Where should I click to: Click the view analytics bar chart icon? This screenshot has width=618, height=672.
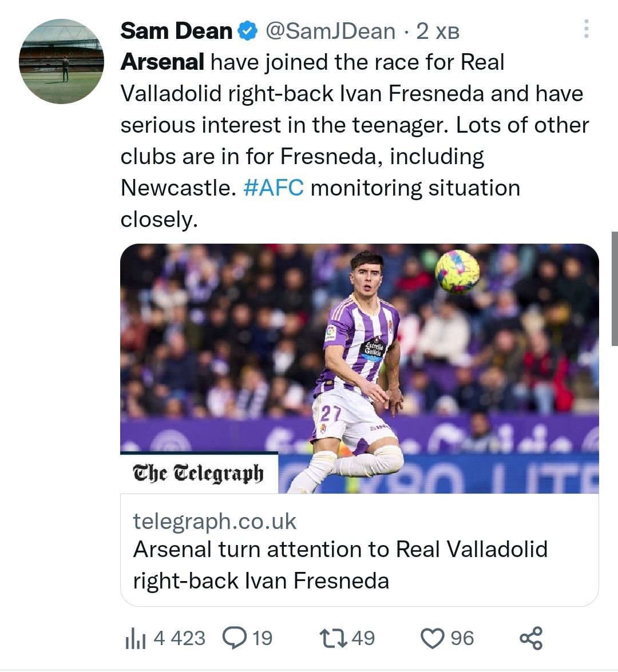[x=136, y=639]
